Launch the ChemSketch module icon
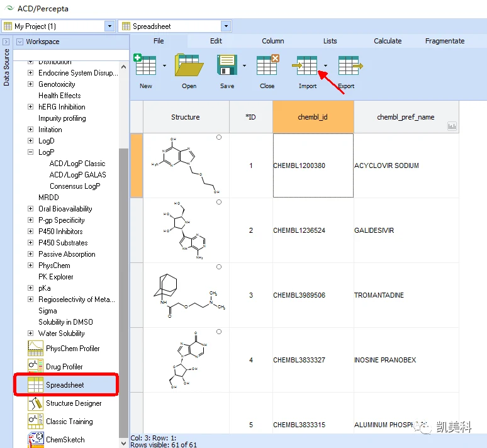Screen dimensions: 487x448 point(35,439)
